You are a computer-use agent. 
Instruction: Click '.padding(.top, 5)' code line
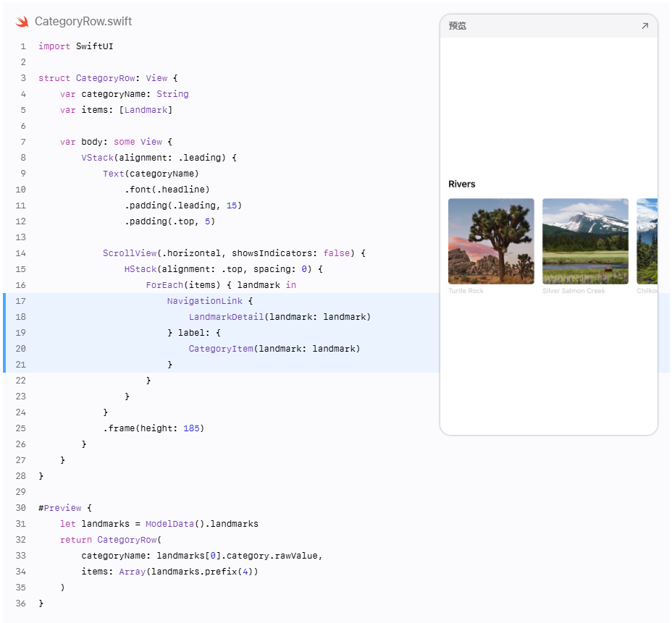click(x=169, y=221)
